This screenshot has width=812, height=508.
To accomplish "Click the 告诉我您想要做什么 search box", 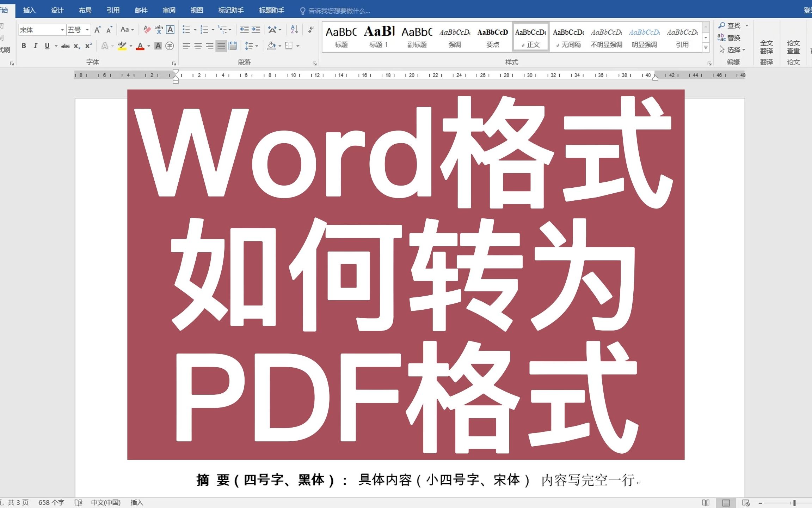I will (x=335, y=11).
